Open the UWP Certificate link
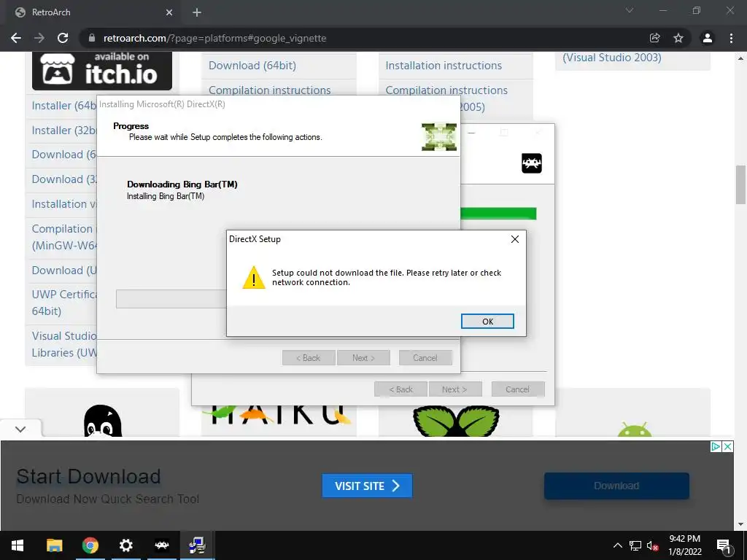 pos(64,303)
